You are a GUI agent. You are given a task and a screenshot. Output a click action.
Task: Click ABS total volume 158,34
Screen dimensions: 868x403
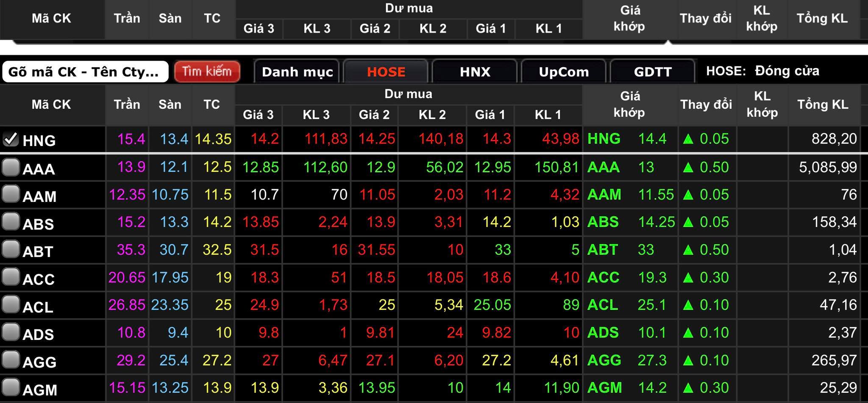[834, 222]
